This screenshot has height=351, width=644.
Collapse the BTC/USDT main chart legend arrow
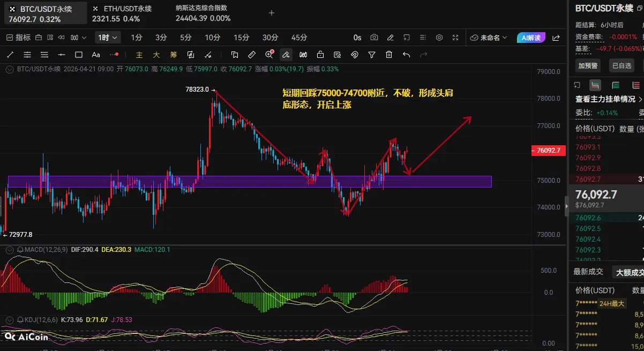(9, 69)
